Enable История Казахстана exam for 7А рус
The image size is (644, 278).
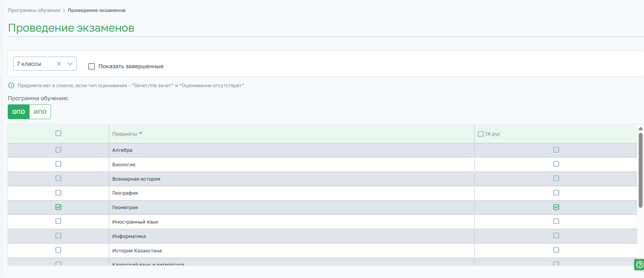click(556, 250)
